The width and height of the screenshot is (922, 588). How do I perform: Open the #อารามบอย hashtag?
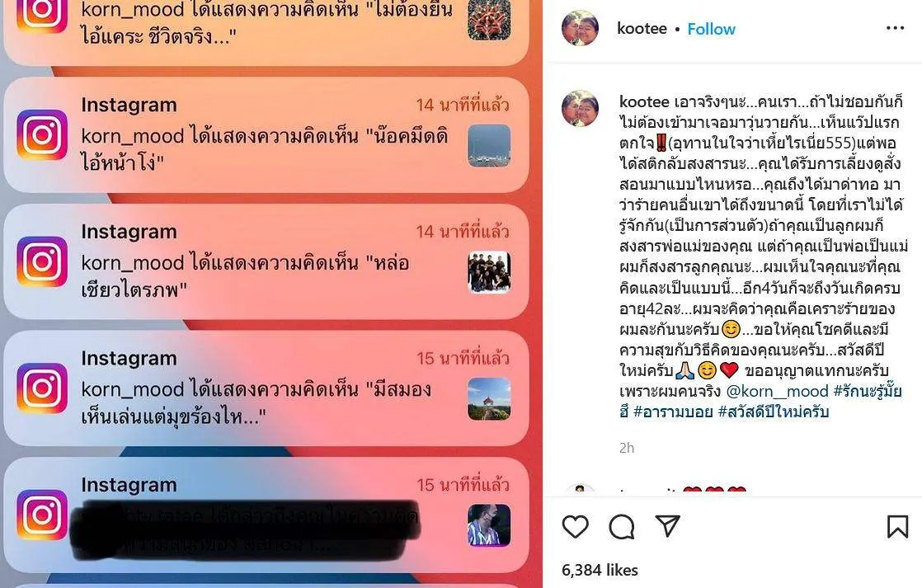tap(673, 412)
